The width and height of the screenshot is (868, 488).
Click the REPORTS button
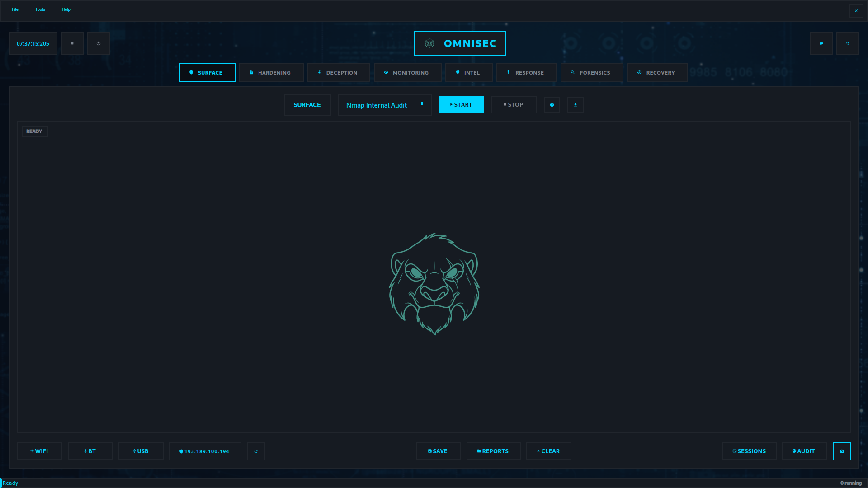tap(493, 451)
